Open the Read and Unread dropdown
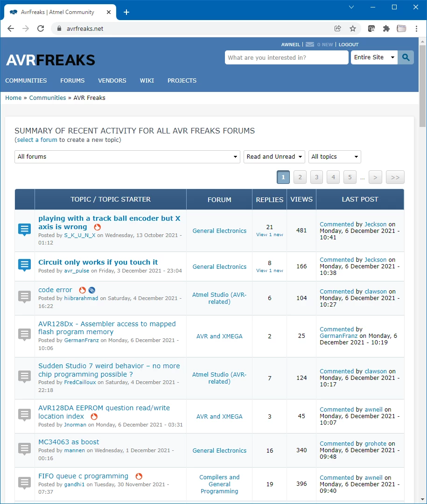The width and height of the screenshot is (427, 504). click(x=274, y=157)
